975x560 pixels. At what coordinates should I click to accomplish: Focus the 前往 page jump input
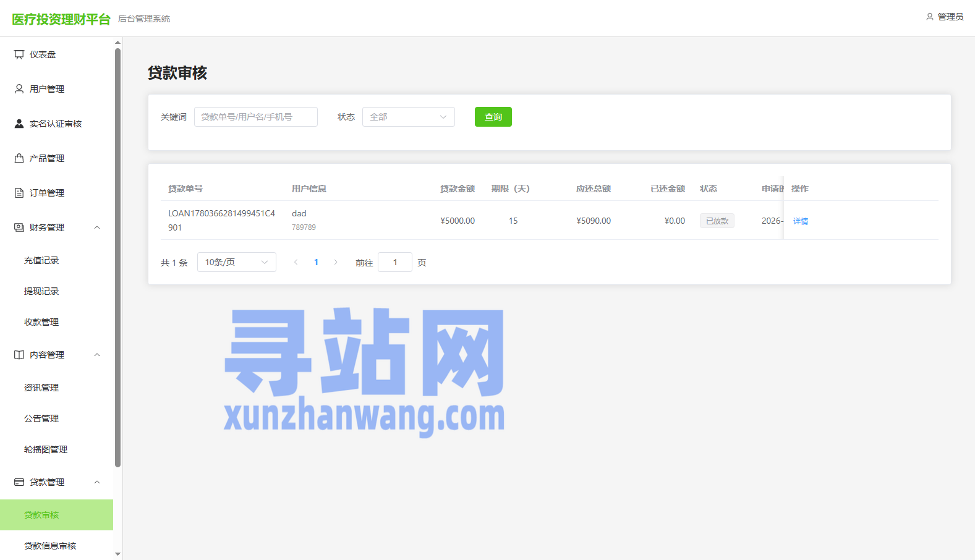395,262
